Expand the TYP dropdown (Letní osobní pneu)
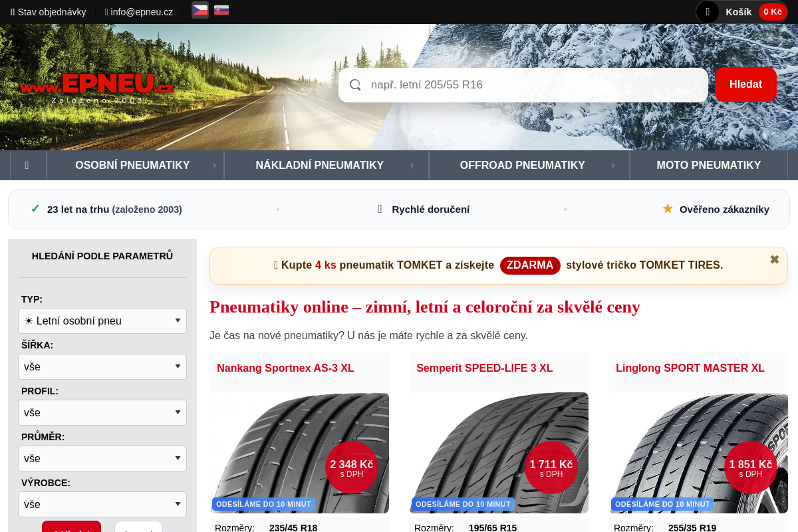The width and height of the screenshot is (798, 532). click(x=102, y=321)
